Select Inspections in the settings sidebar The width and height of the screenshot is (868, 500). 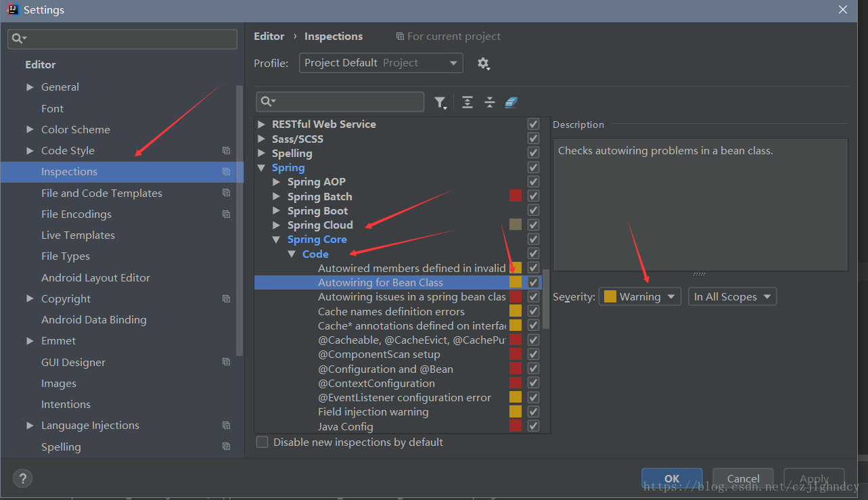pyautogui.click(x=122, y=172)
